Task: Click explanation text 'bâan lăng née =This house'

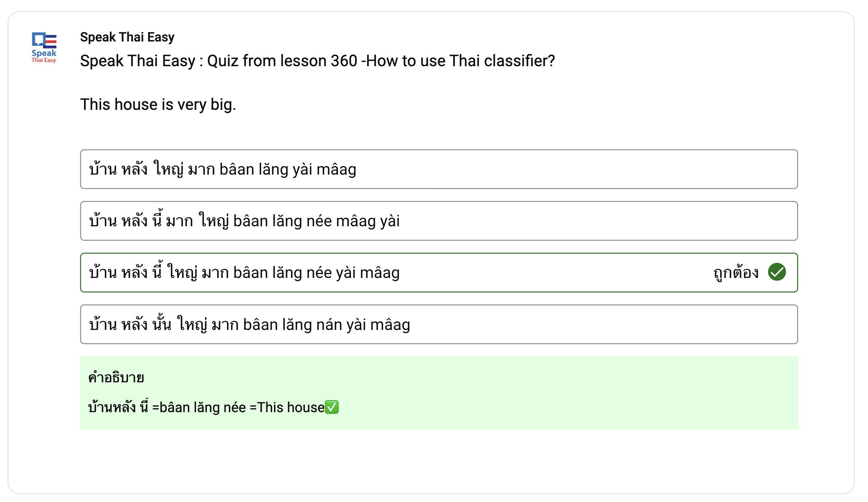Action: [242, 407]
